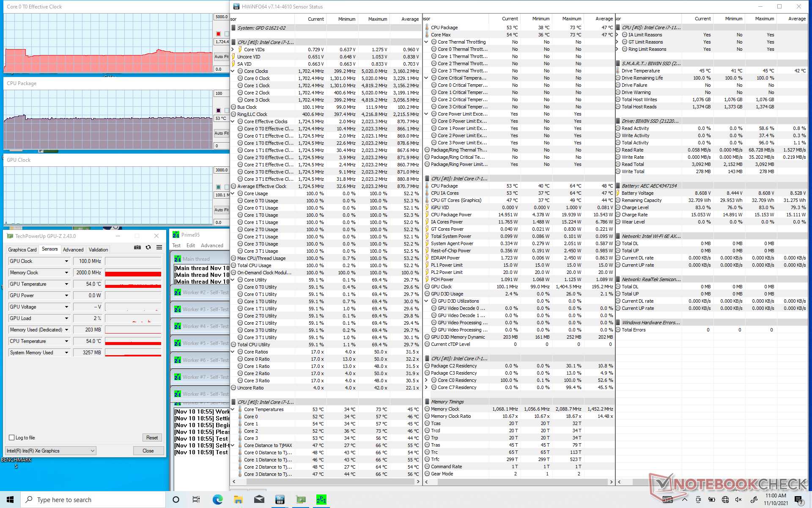Switch to HWiNFO64 taskbar icon
Image resolution: width=812 pixels, height=508 pixels.
280,500
